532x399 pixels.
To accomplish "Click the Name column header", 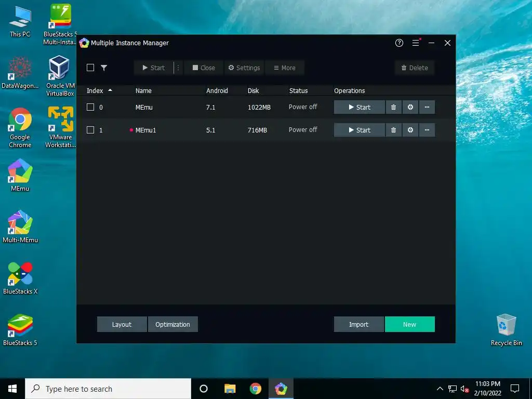I will click(143, 90).
